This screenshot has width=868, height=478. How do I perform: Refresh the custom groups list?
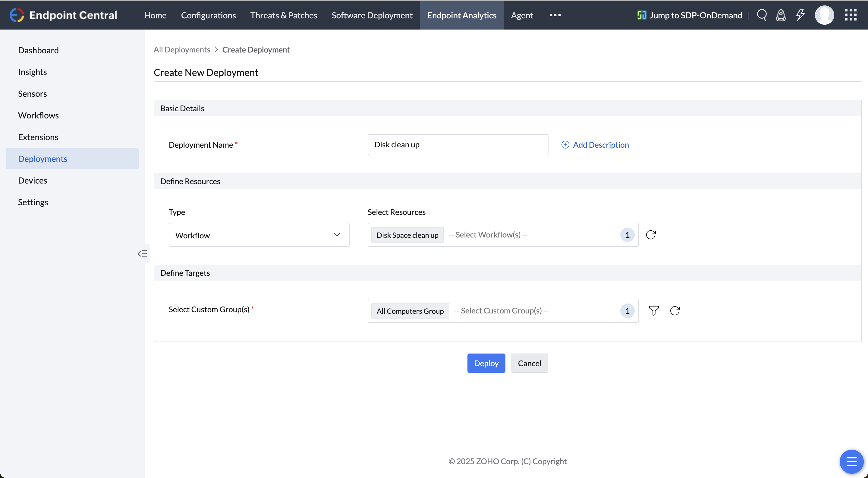tap(675, 311)
